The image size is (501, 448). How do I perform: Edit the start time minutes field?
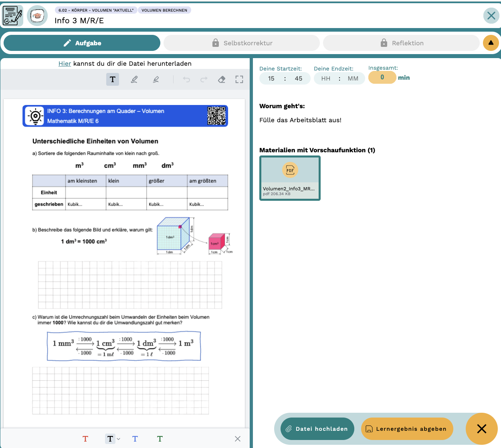pos(299,79)
